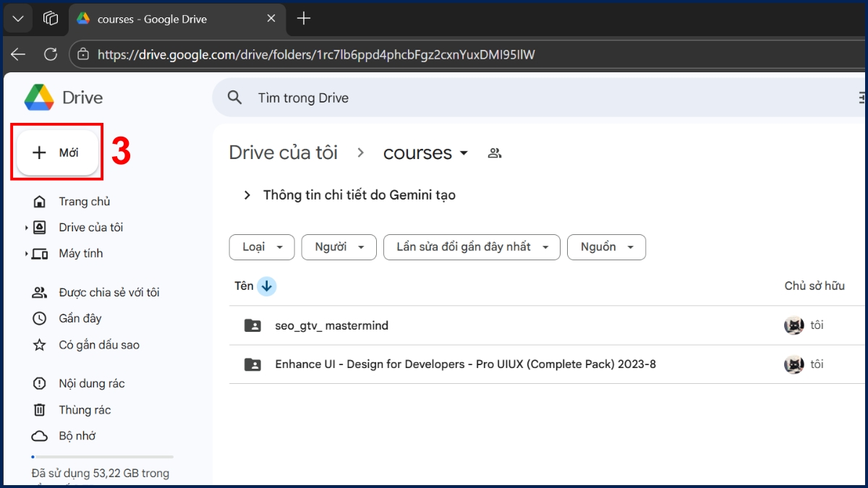This screenshot has width=868, height=488.
Task: Go back with browser back arrow
Action: click(x=18, y=54)
